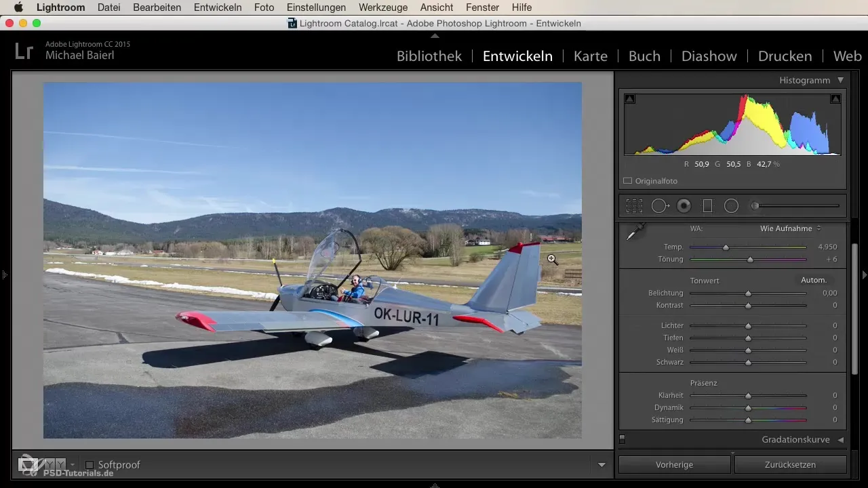
Task: Collapse the right panel via edge arrow
Action: pyautogui.click(x=864, y=274)
